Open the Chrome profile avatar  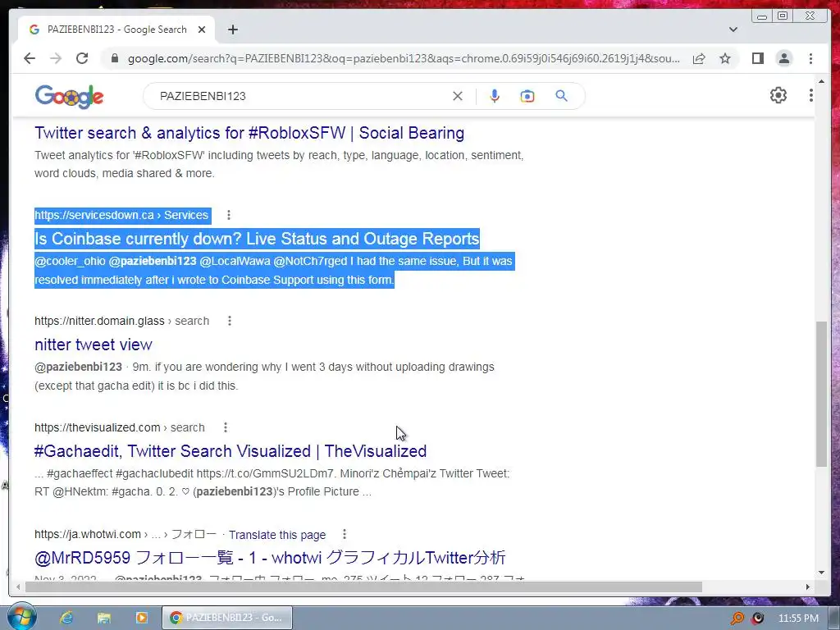(783, 58)
